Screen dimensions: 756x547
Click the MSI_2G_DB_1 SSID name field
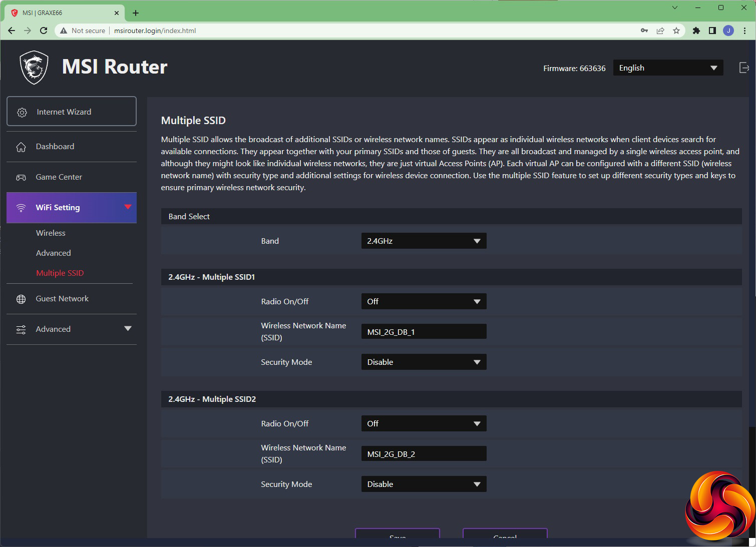(424, 332)
